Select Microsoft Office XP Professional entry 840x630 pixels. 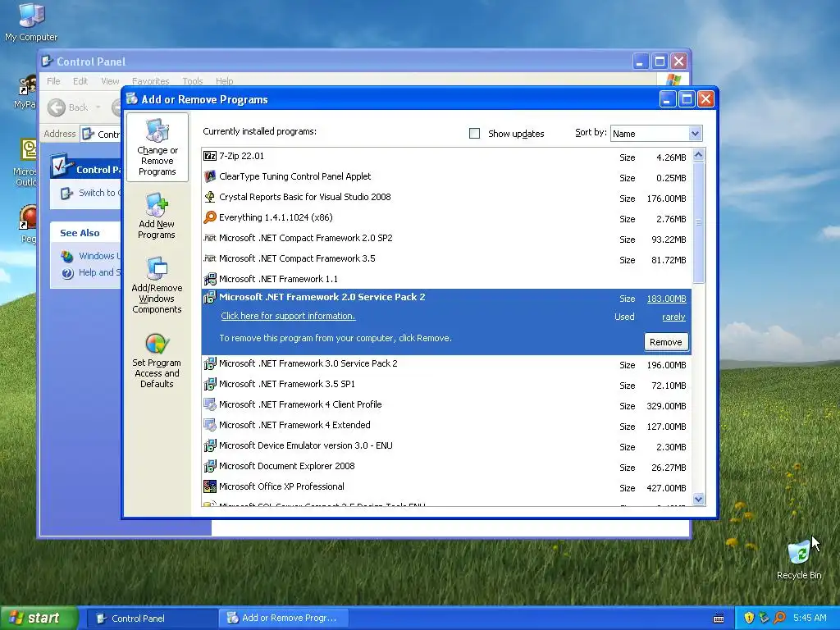coord(446,487)
